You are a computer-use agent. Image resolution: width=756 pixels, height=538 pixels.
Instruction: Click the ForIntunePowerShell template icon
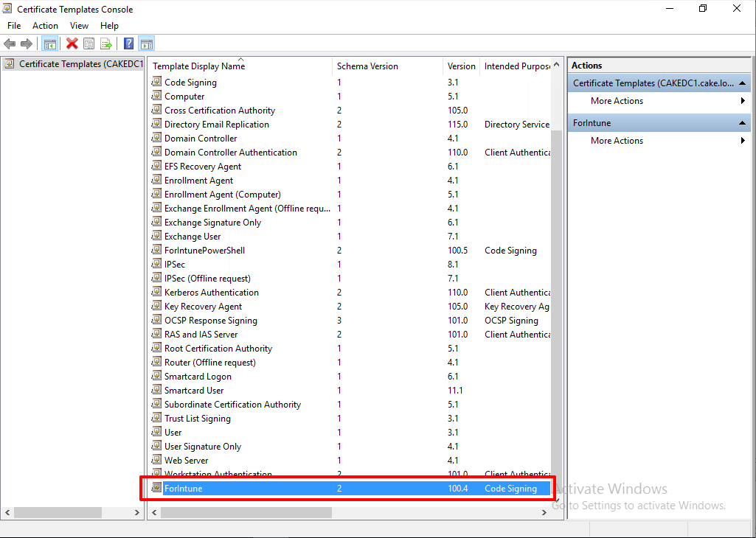tap(156, 250)
